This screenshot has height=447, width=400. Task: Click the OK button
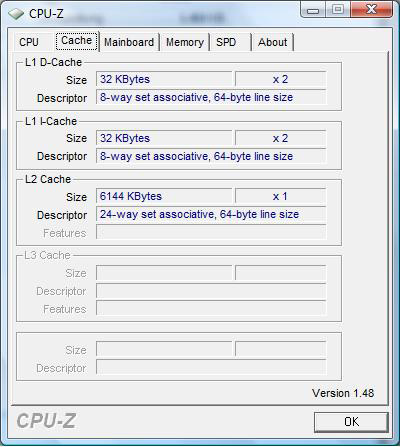(351, 422)
